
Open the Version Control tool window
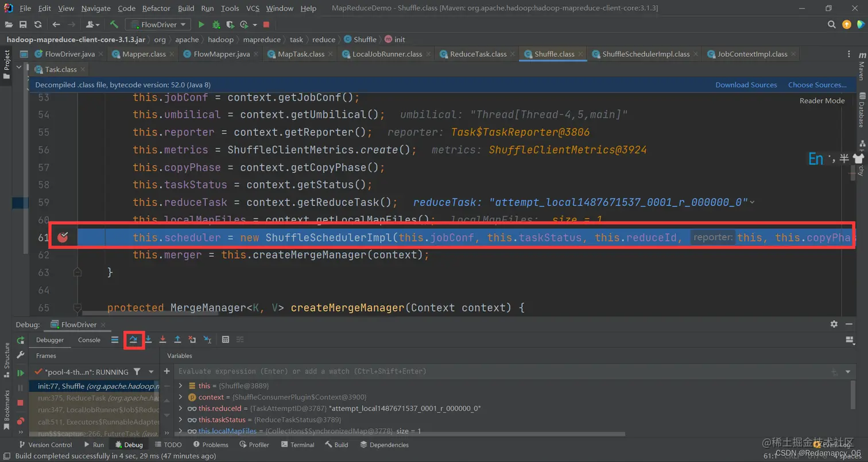tap(45, 445)
